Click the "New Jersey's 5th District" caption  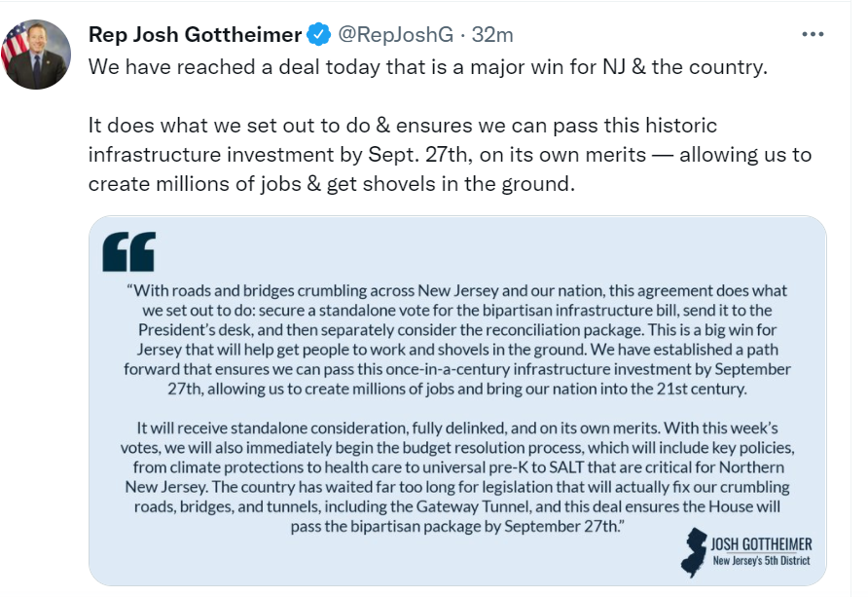[x=762, y=561]
